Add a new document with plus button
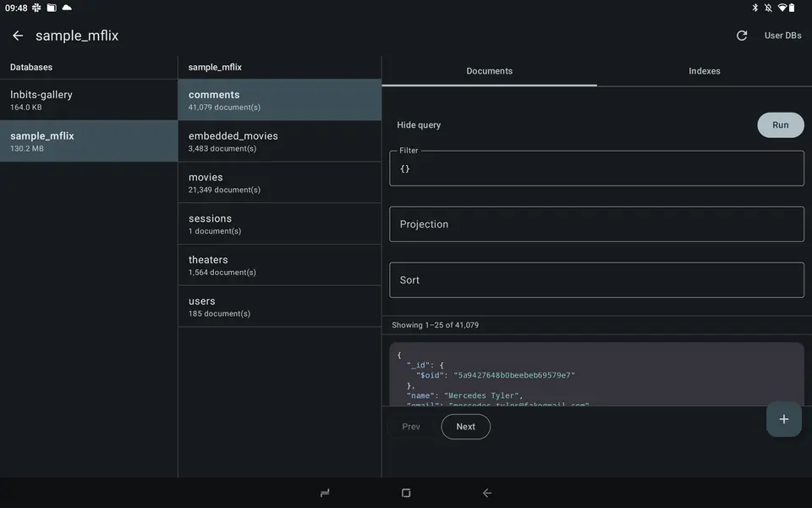 click(x=783, y=419)
